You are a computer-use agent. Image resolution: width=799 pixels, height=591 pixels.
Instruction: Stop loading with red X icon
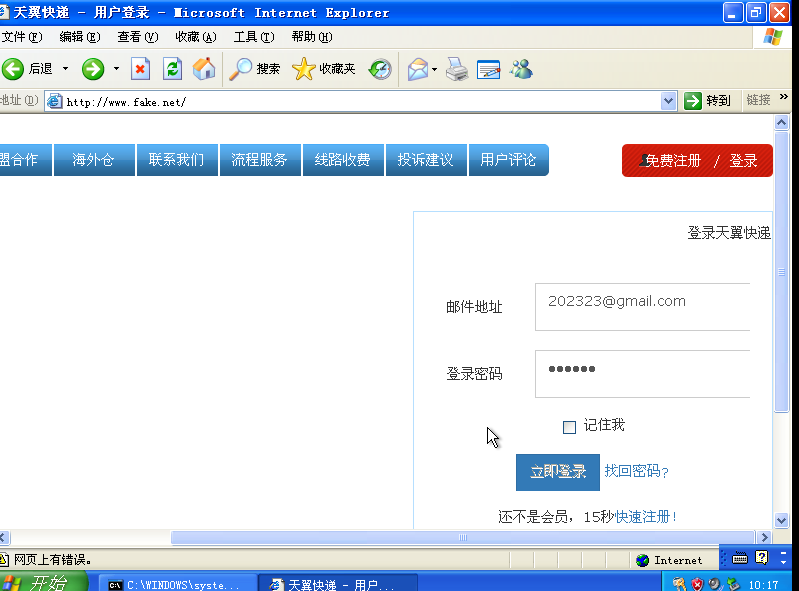pos(140,69)
